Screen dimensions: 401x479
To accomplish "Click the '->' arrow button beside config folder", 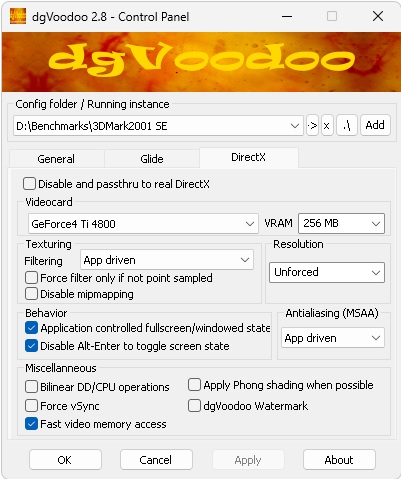I will (x=312, y=126).
